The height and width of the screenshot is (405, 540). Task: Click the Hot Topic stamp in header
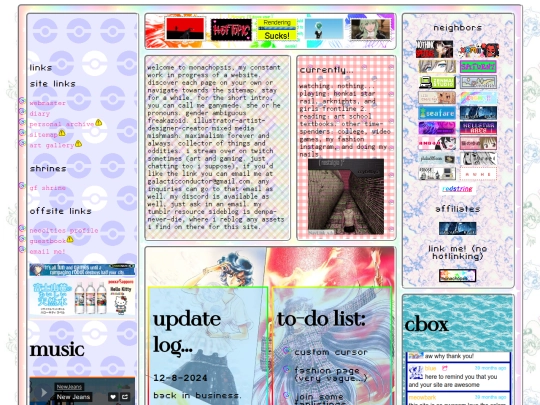(231, 30)
